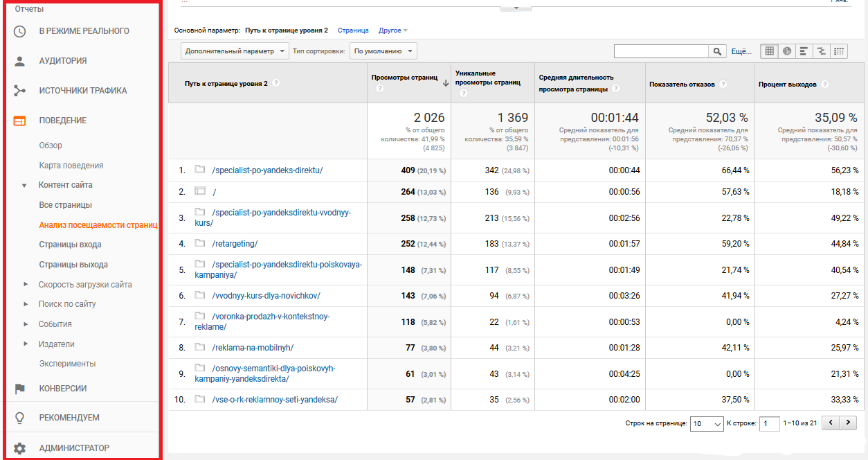Open Страницы входа report
The width and height of the screenshot is (868, 460).
[x=70, y=245]
